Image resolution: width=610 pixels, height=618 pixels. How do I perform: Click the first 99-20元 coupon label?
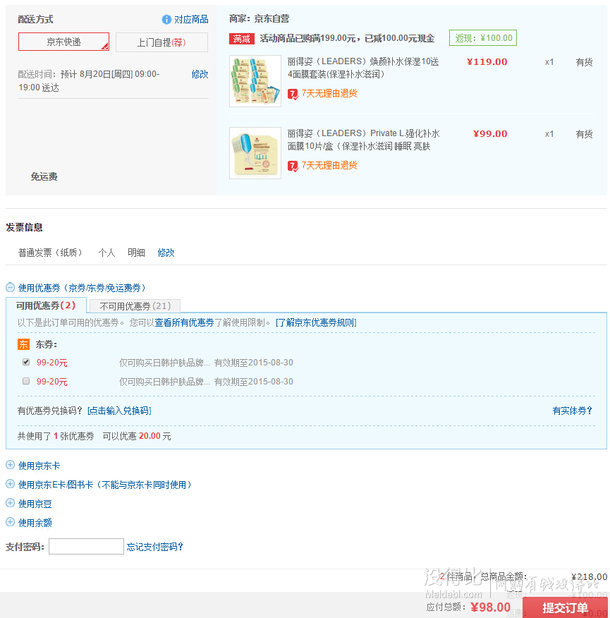click(x=52, y=363)
